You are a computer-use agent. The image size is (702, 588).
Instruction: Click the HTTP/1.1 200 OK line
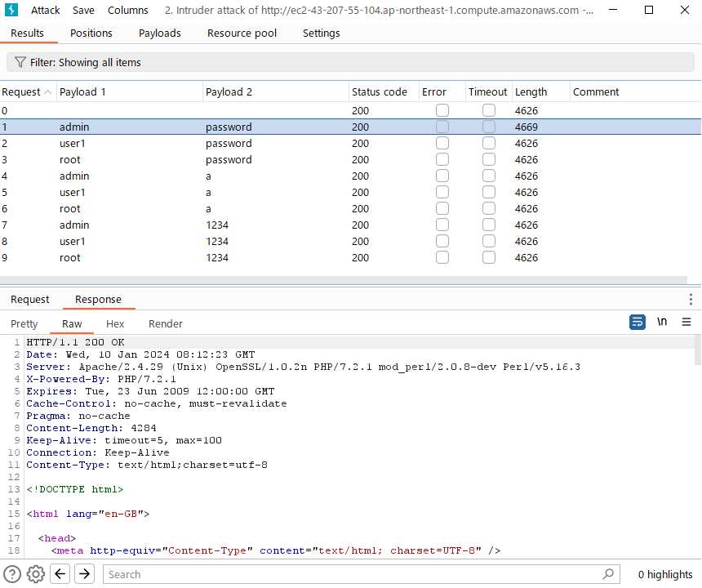pyautogui.click(x=75, y=342)
